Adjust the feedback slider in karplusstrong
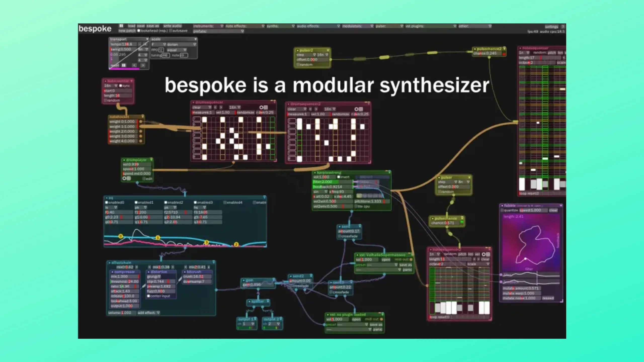Screen dimensions: 644x362 [333, 187]
